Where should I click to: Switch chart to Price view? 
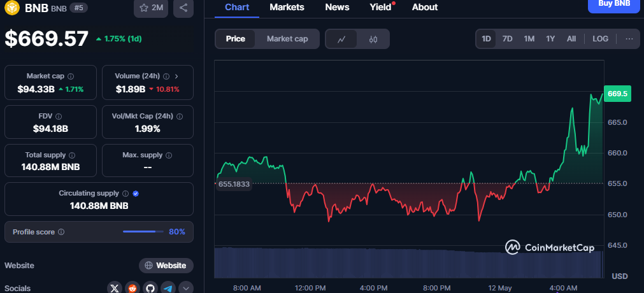[235, 39]
